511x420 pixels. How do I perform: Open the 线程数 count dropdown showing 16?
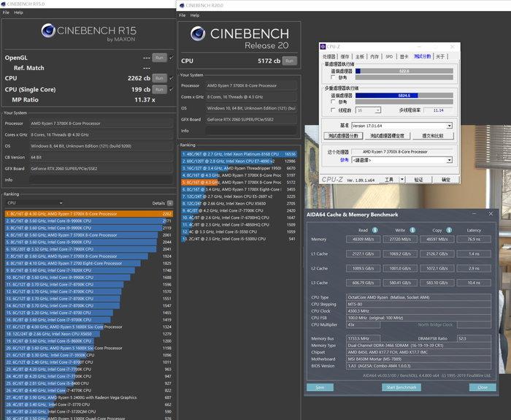coord(368,110)
